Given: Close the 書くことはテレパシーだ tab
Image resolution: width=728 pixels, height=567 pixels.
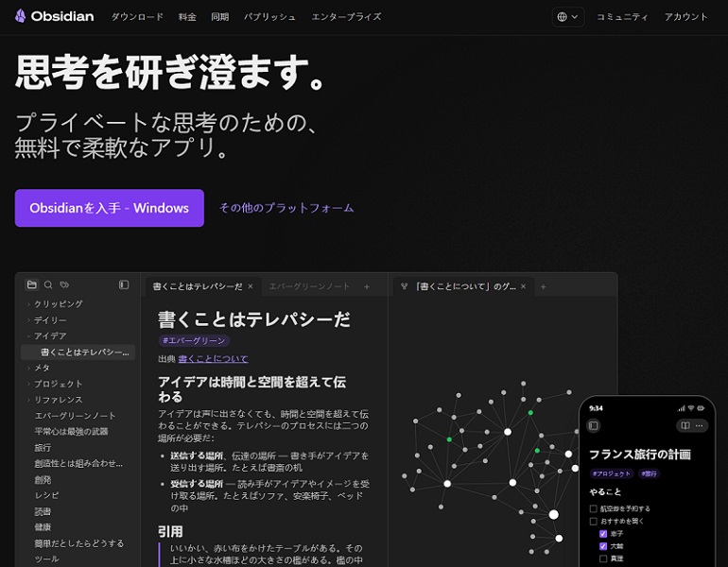Looking at the screenshot, I should (251, 286).
